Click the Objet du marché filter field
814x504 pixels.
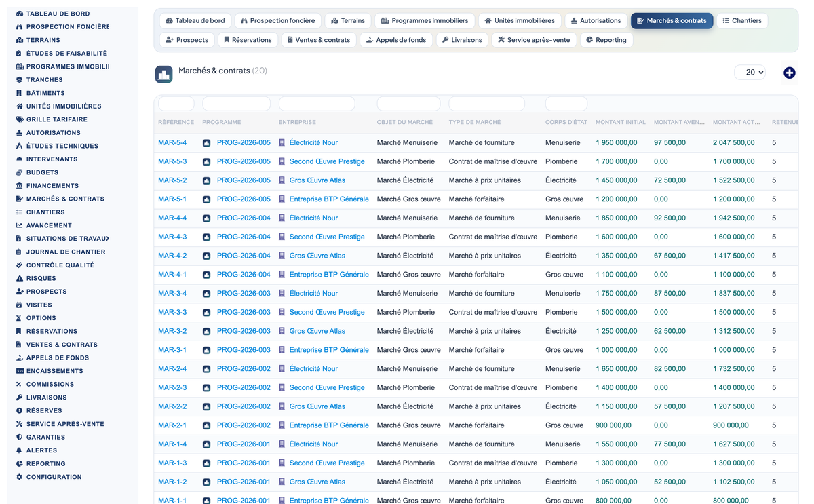408,104
